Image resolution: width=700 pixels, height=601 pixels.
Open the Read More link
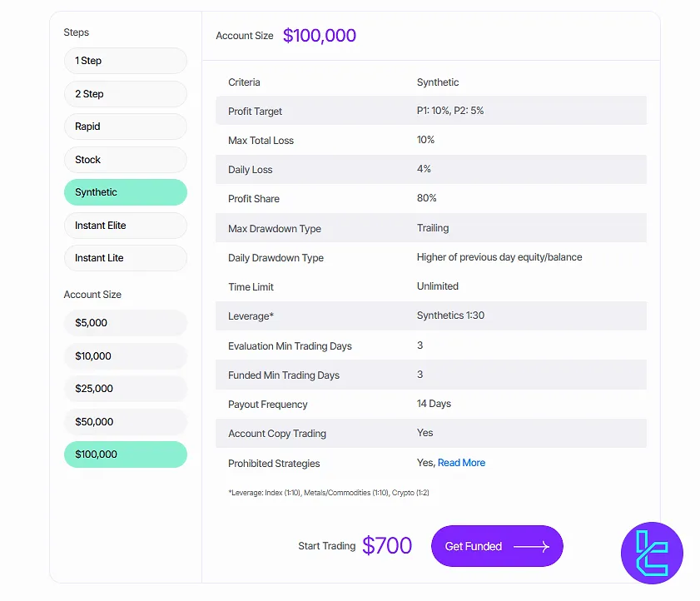click(461, 463)
